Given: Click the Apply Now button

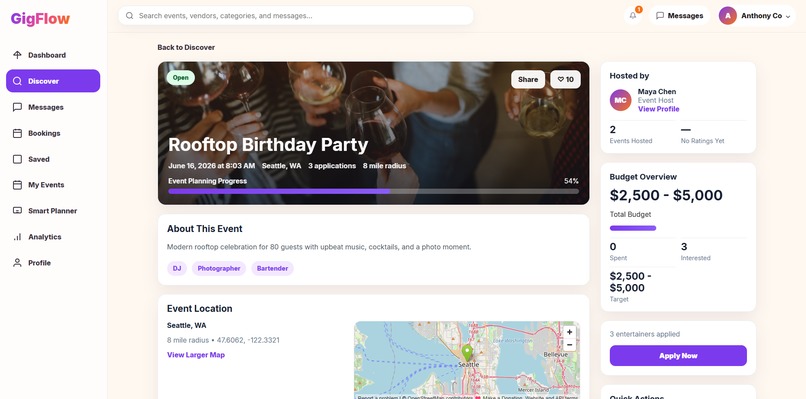Looking at the screenshot, I should pos(678,356).
